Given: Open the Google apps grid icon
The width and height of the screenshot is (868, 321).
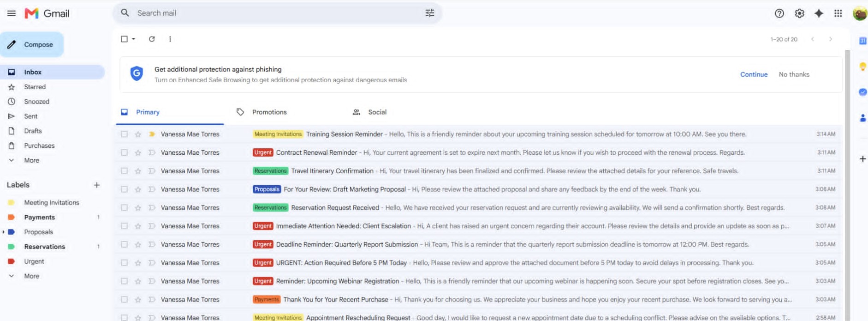Looking at the screenshot, I should [838, 13].
